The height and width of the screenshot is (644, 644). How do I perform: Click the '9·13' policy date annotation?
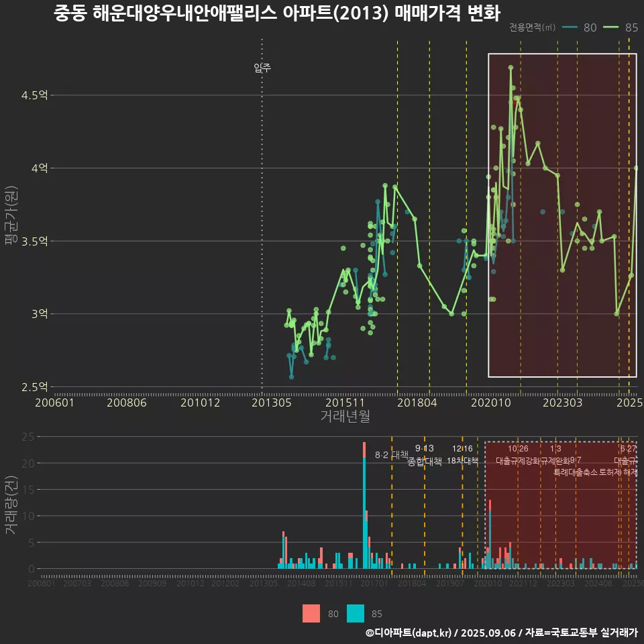click(x=424, y=448)
